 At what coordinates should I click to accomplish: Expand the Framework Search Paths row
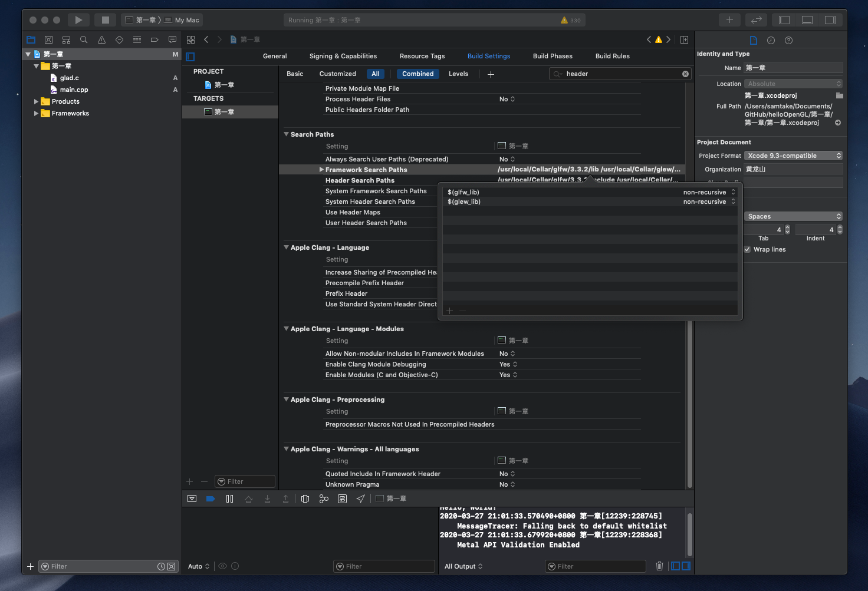click(321, 170)
